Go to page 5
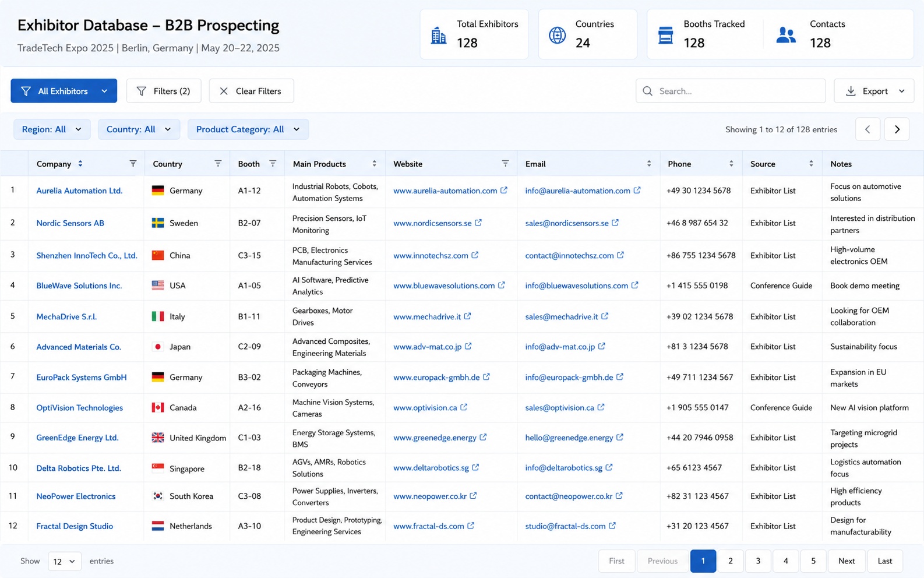The image size is (924, 578). point(813,561)
